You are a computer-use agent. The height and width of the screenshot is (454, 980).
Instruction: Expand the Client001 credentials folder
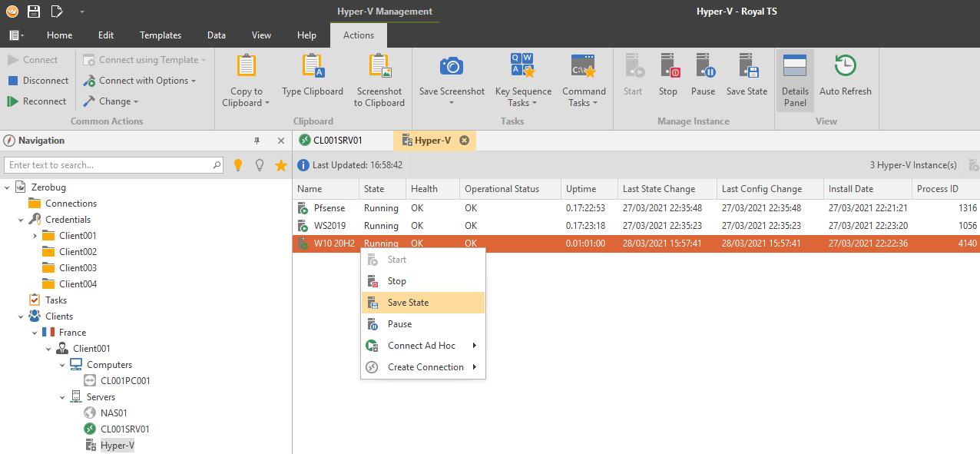[x=35, y=236]
